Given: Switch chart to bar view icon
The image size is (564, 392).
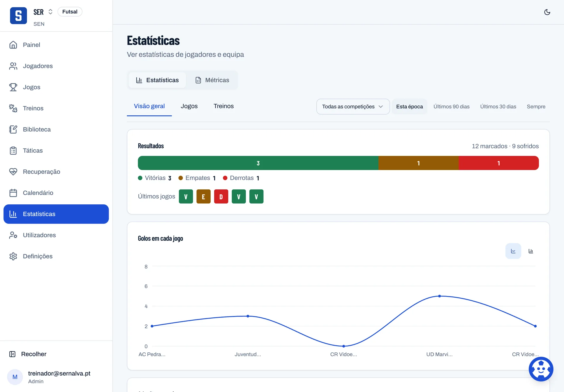Looking at the screenshot, I should tap(531, 251).
